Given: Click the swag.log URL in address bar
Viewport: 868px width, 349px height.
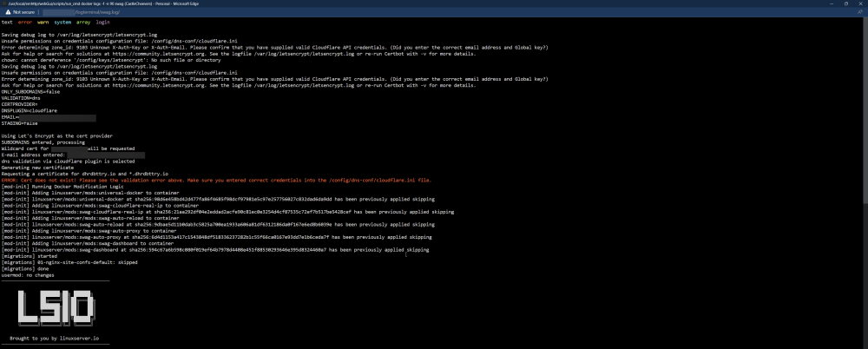Looking at the screenshot, I should (81, 11).
